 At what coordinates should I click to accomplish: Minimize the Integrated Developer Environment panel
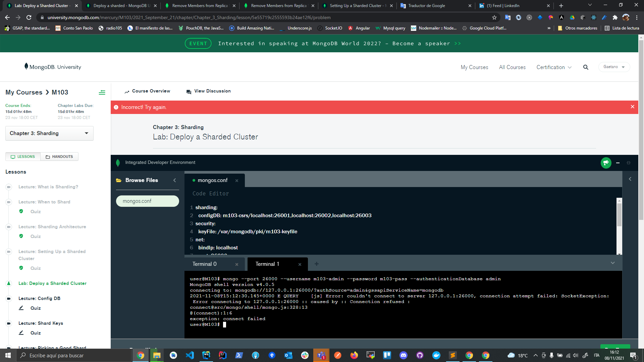(618, 163)
